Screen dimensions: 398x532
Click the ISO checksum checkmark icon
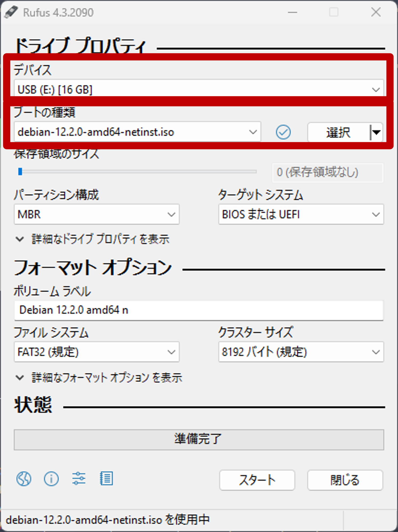(x=283, y=132)
